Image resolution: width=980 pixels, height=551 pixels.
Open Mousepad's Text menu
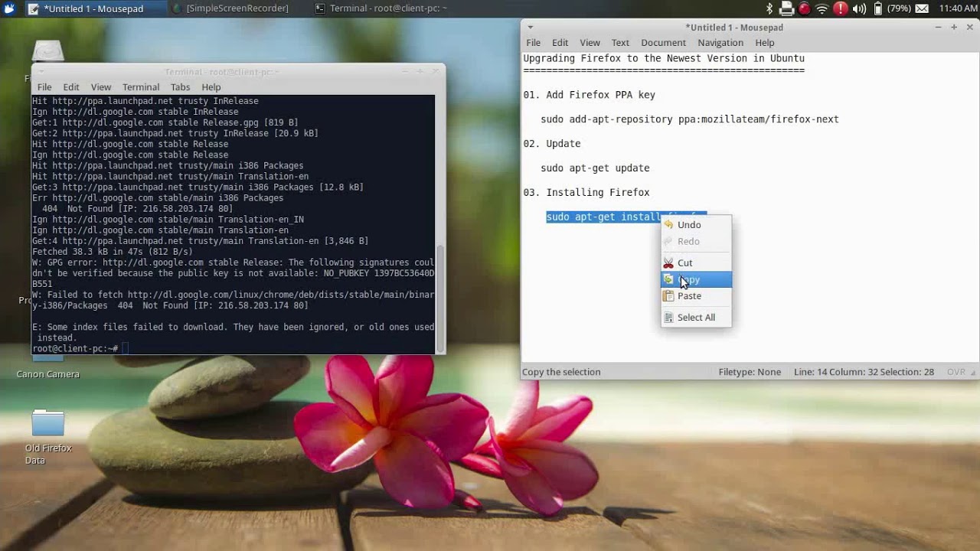(x=620, y=43)
